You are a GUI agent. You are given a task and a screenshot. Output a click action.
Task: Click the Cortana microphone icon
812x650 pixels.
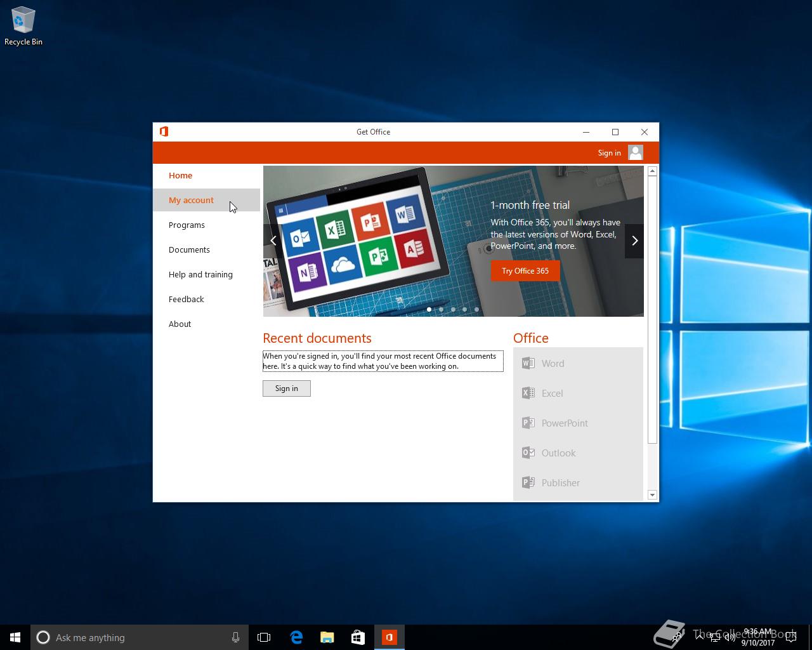tap(235, 637)
